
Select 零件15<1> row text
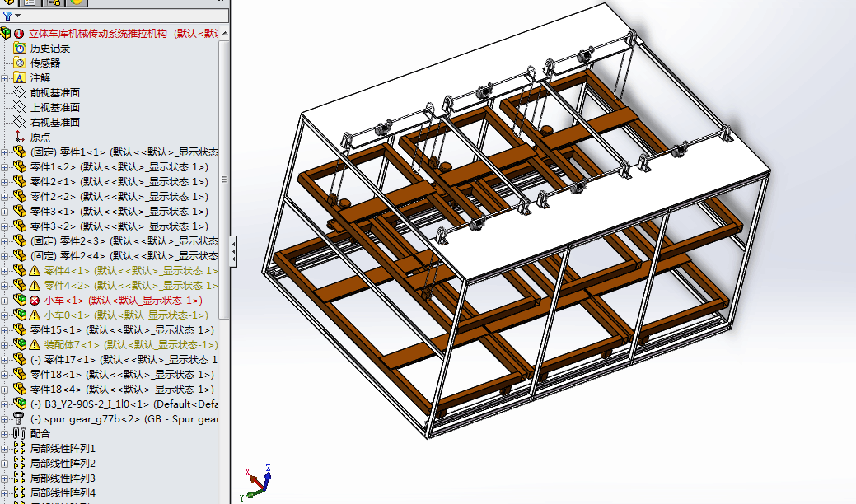pyautogui.click(x=122, y=330)
